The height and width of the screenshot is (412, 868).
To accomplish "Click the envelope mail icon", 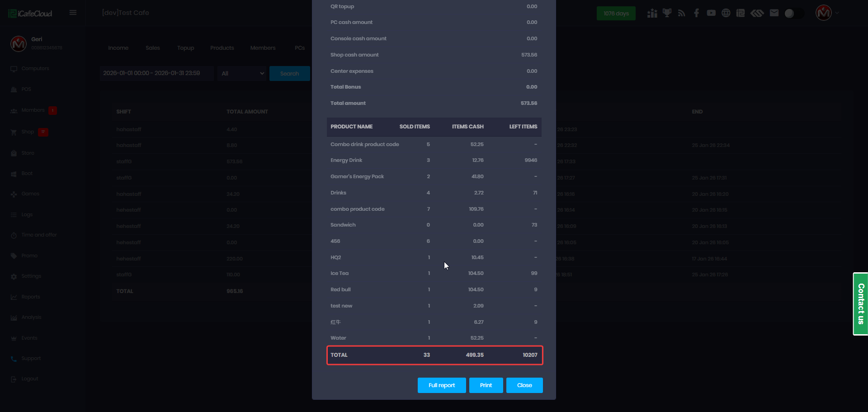I will coord(774,13).
